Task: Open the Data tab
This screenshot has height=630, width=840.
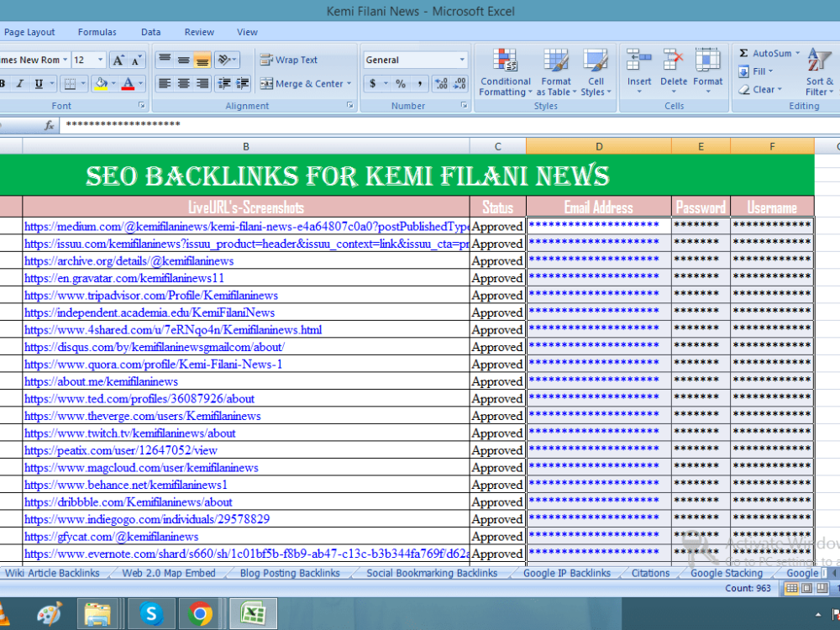Action: pyautogui.click(x=151, y=32)
